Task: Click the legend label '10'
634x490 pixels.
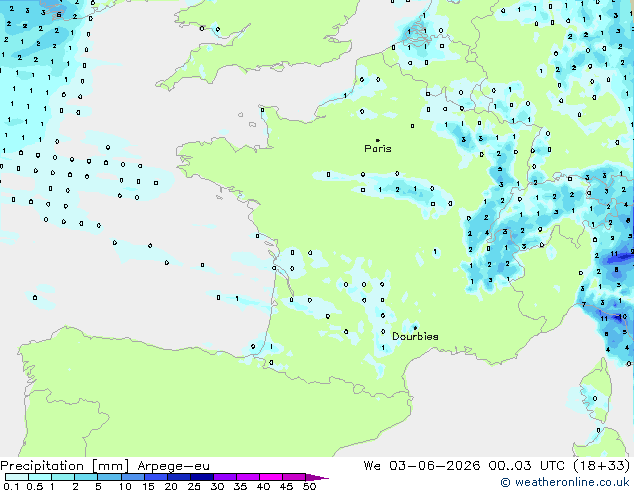Action: click(x=125, y=486)
